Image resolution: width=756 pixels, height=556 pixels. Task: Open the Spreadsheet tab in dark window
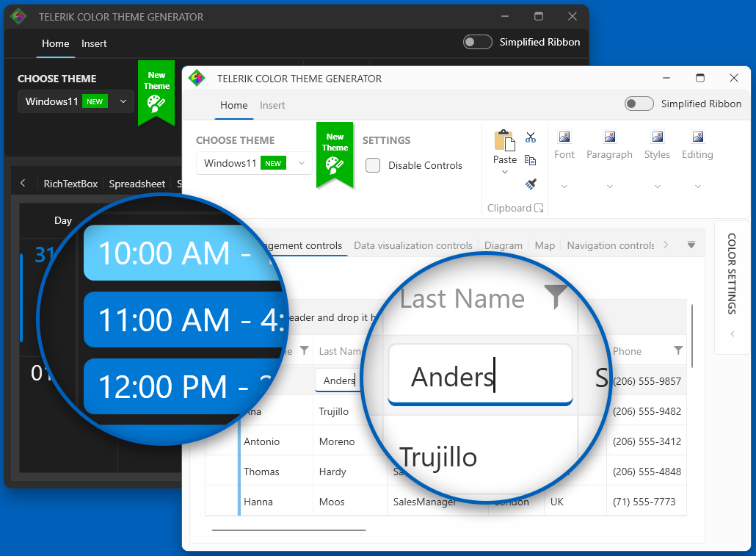pyautogui.click(x=137, y=184)
